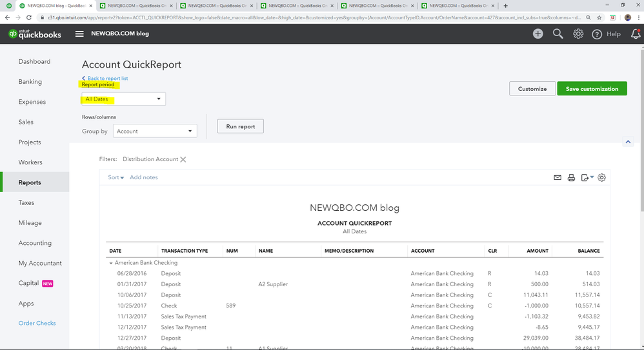The height and width of the screenshot is (350, 644).
Task: Open the 06/28/2016 Deposit transaction
Action: [x=354, y=274]
